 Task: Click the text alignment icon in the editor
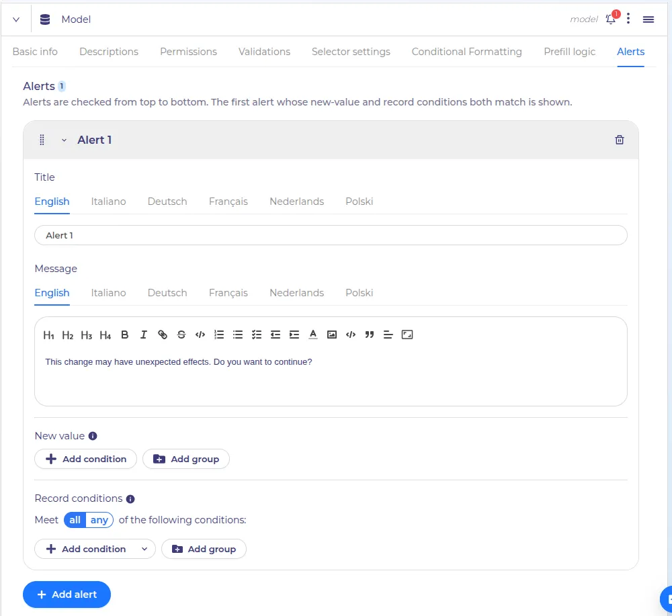[388, 335]
